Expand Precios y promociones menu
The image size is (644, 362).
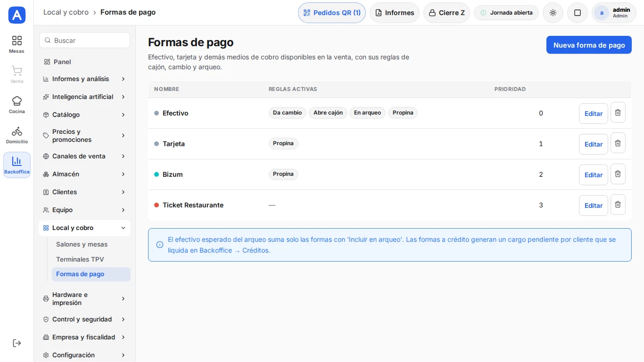84,136
